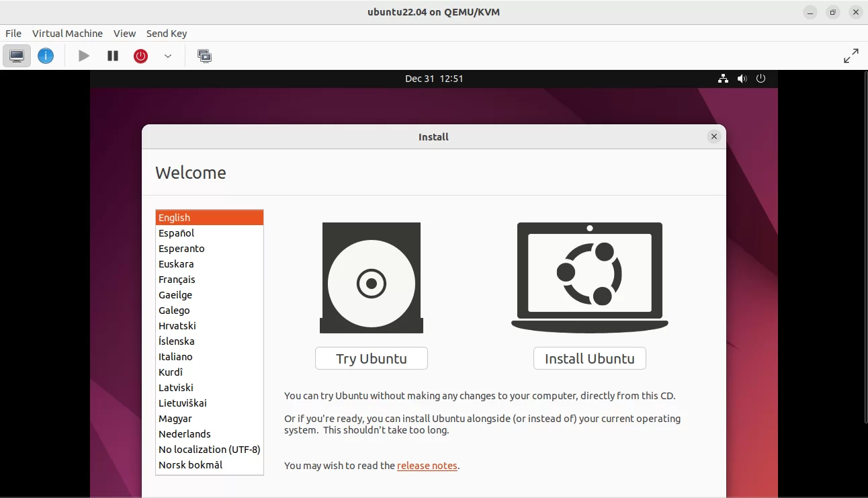Click the laptop Install Ubuntu image
This screenshot has height=498, width=868.
590,278
